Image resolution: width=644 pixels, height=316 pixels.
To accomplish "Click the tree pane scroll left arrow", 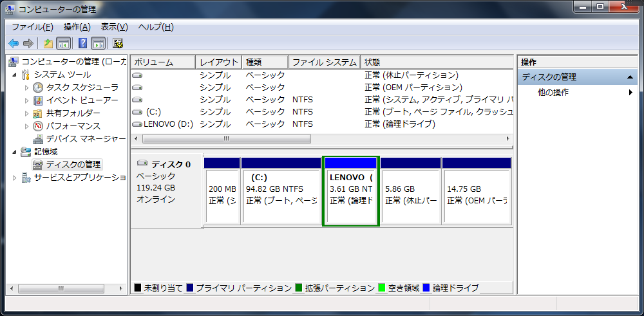I will (x=12, y=288).
